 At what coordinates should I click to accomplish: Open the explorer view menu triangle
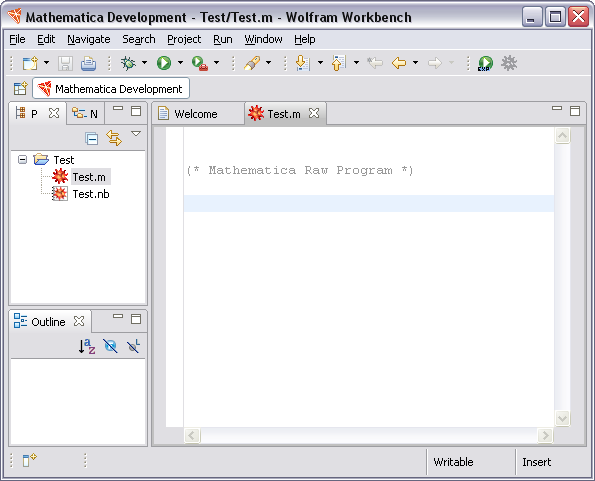[136, 134]
